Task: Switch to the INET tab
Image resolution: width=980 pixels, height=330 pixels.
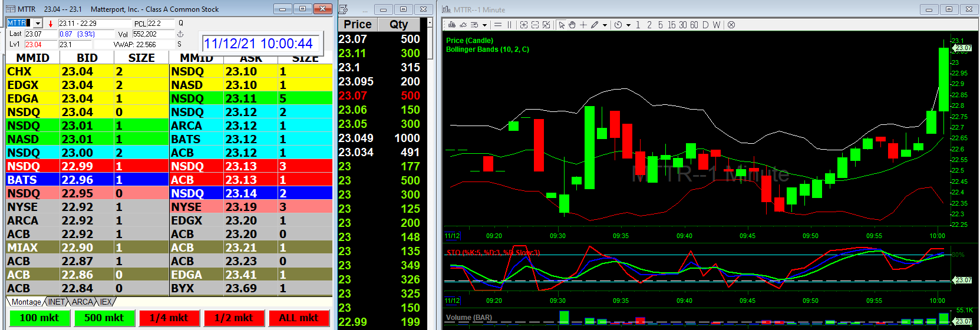Action: (57, 302)
